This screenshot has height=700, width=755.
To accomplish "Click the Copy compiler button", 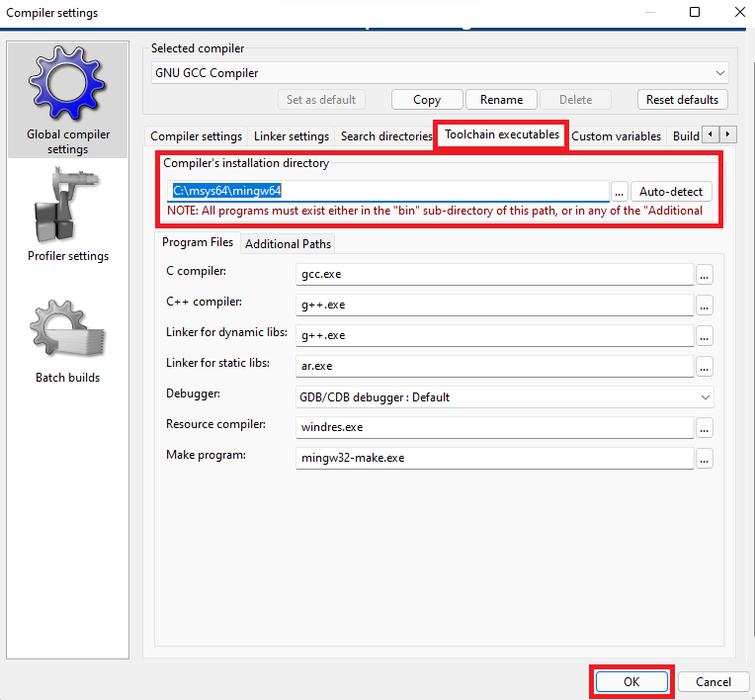I will click(427, 100).
